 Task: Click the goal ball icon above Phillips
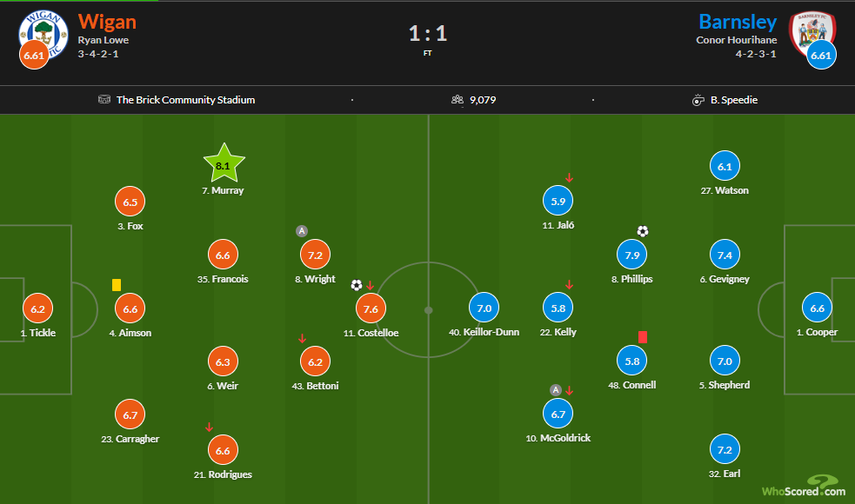coord(643,231)
